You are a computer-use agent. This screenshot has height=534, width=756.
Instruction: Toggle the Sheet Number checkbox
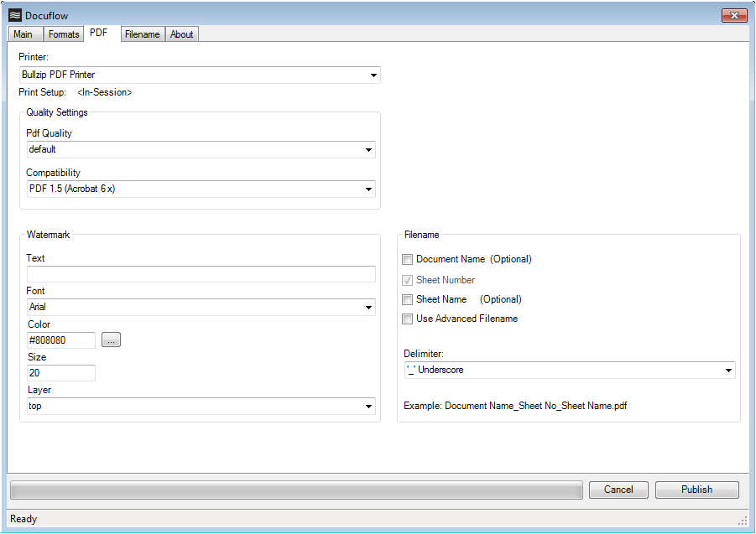point(407,279)
